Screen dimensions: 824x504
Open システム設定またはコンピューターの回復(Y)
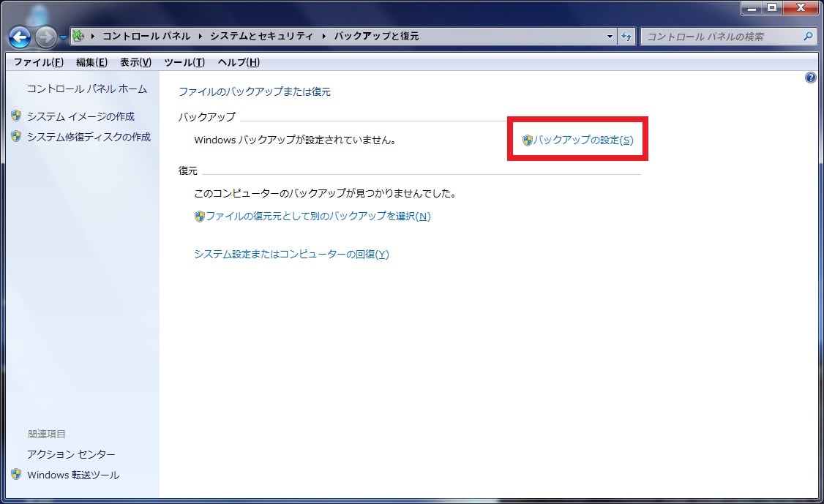pyautogui.click(x=292, y=255)
